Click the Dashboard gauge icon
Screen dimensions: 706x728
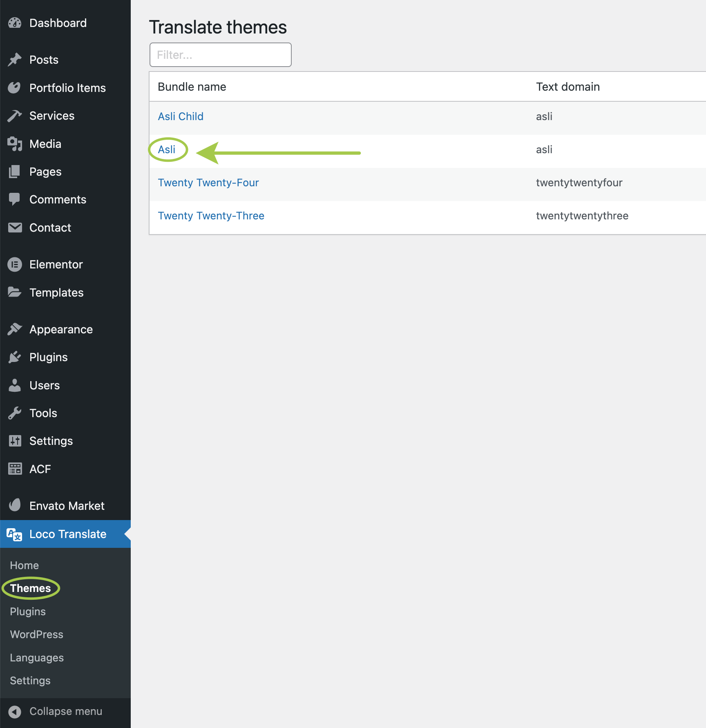click(x=15, y=23)
